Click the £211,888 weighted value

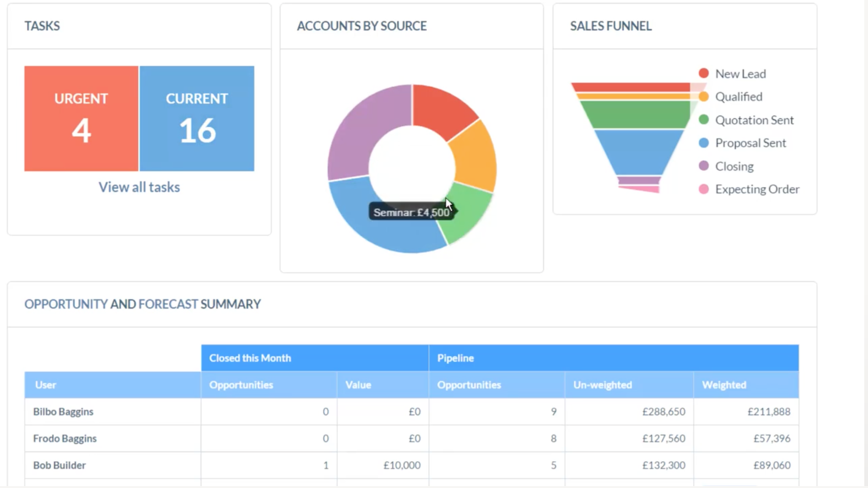tap(769, 412)
